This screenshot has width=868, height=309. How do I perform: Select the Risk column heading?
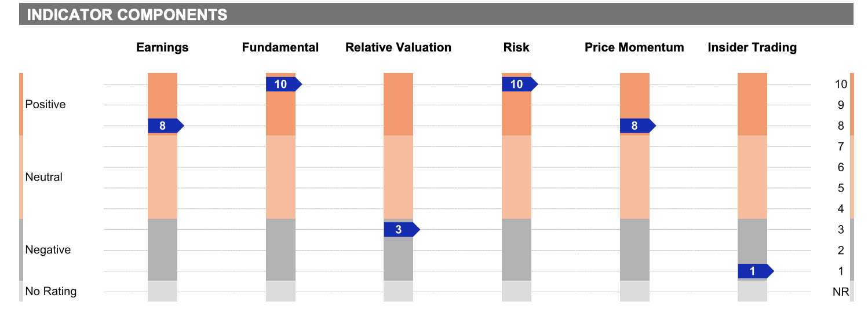click(516, 47)
